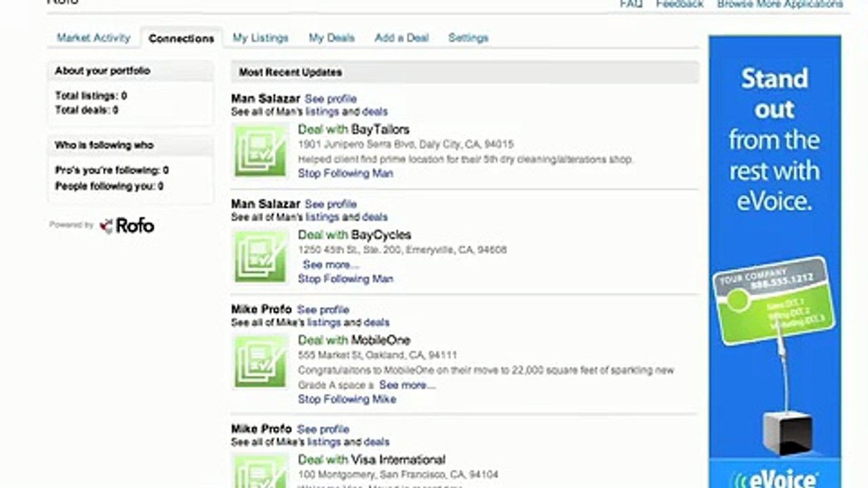The height and width of the screenshot is (488, 868).
Task: Open the Deal with BayCycles title
Action: click(355, 235)
